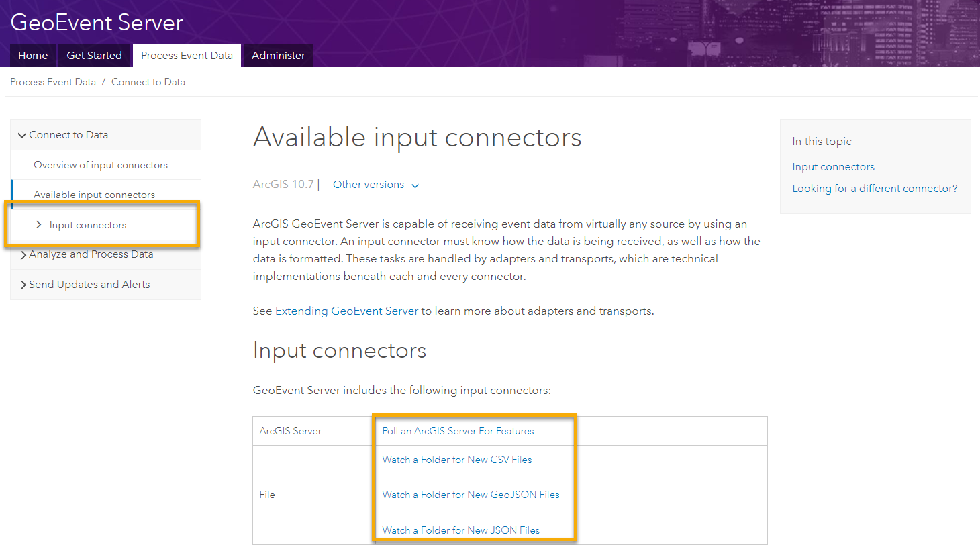Open Extending GeoEvent Server link
980x545 pixels.
click(x=346, y=311)
